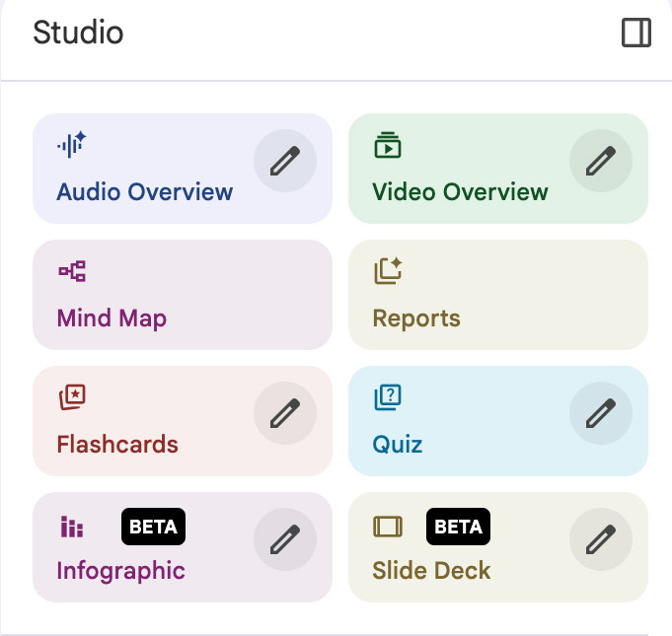The width and height of the screenshot is (672, 636).
Task: Click the Video Overview play icon
Action: pos(387,145)
